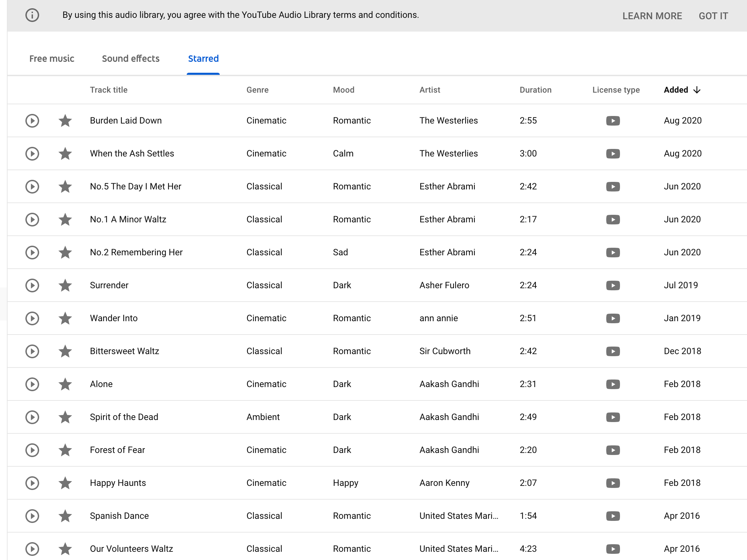This screenshot has height=560, width=747.
Task: Click license icon in Forest of Fear row
Action: [613, 450]
